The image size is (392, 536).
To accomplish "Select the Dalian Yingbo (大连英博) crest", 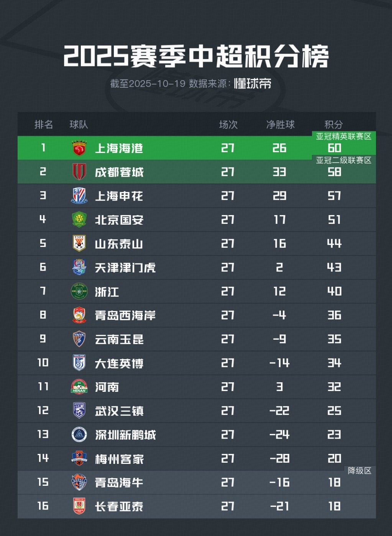I will pos(79,363).
